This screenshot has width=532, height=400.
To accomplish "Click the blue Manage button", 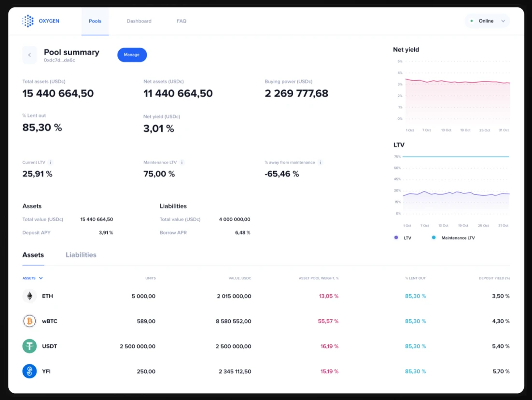I will (132, 55).
